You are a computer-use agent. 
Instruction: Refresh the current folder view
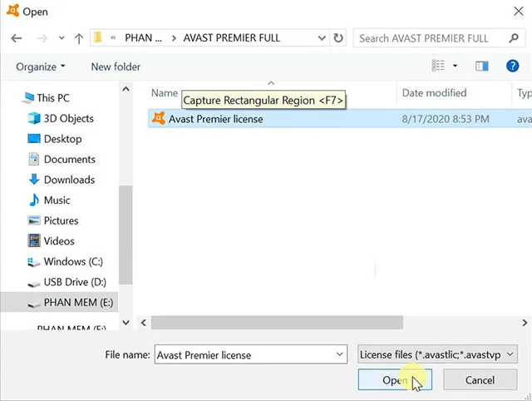coord(338,38)
